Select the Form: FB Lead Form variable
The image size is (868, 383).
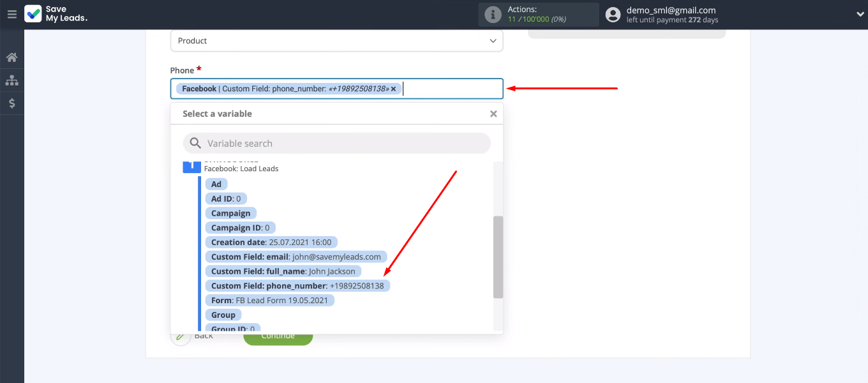(270, 300)
